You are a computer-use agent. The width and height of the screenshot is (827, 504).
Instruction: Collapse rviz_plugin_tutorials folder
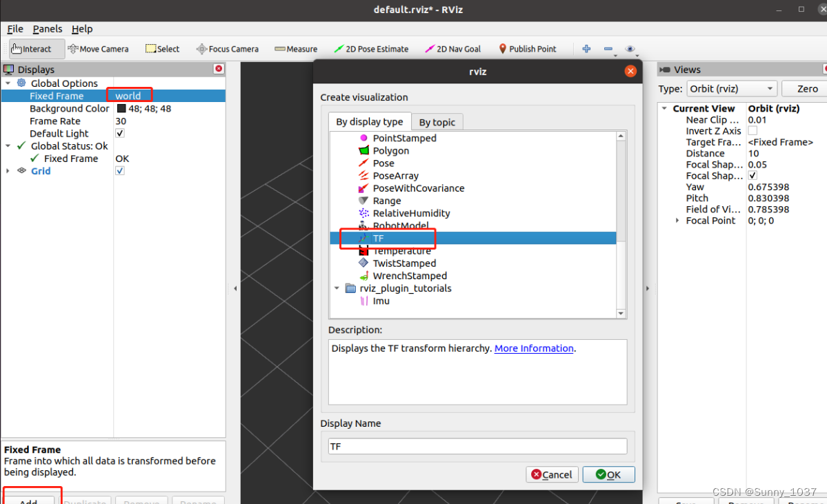pos(337,288)
